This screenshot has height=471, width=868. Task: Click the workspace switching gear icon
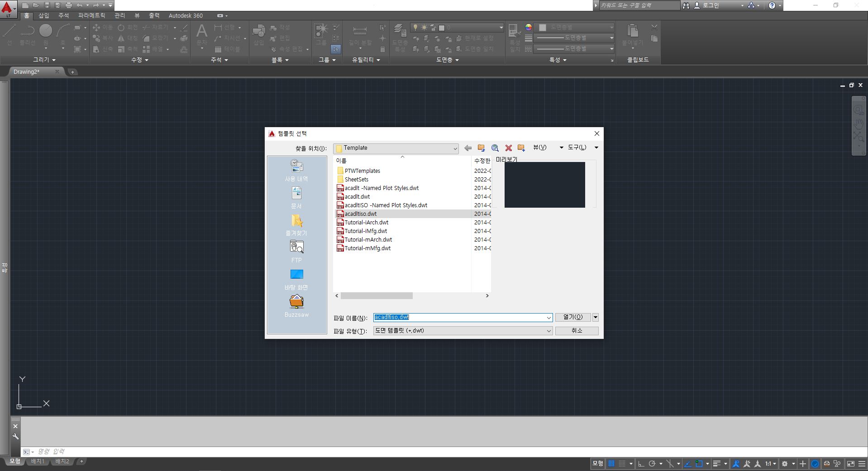pyautogui.click(x=785, y=464)
